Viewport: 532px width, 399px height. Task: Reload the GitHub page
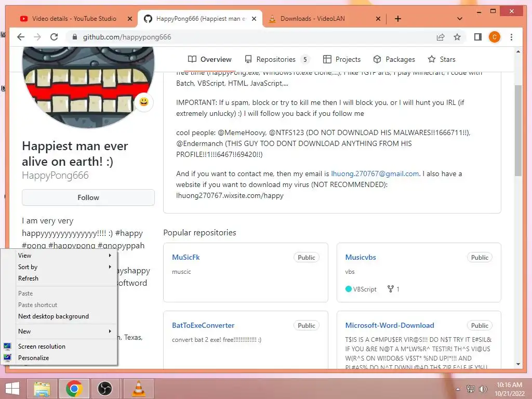[54, 37]
